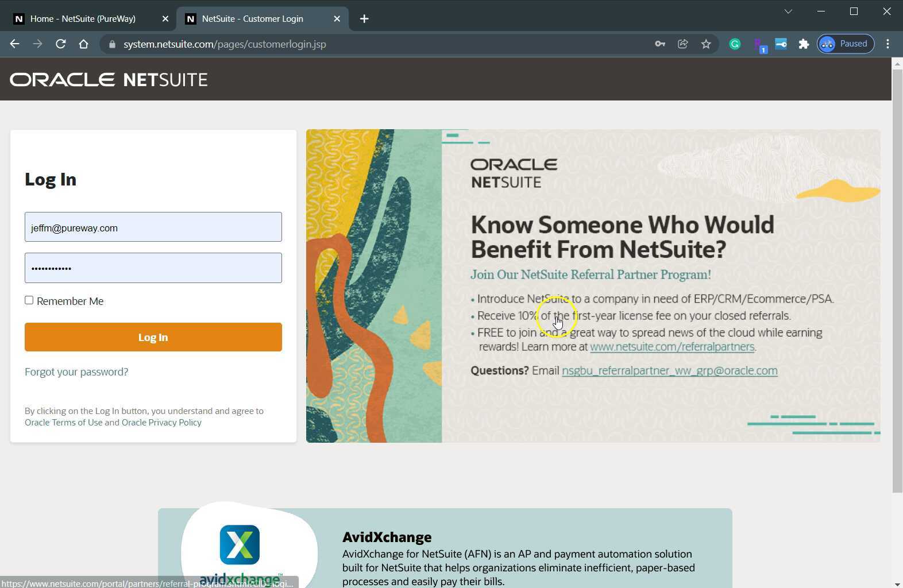Select the NetSuite - Customer Login tab
Image resolution: width=903 pixels, height=588 pixels.
(x=253, y=18)
